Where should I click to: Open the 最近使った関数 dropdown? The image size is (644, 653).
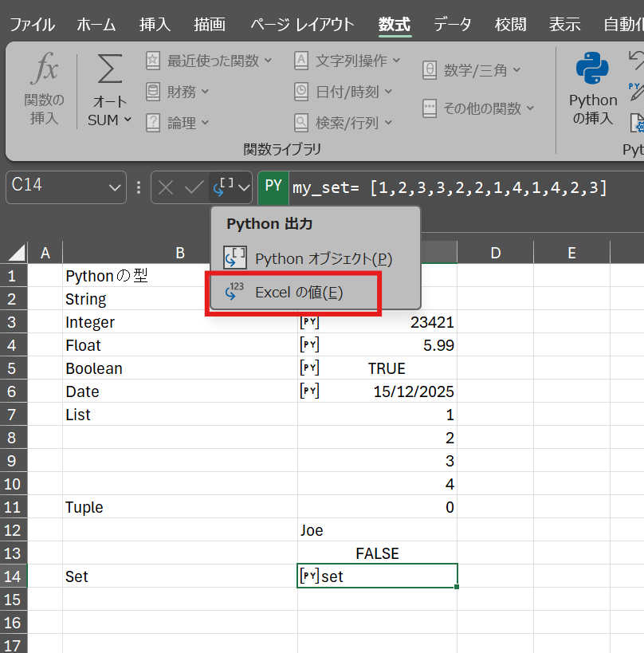[209, 61]
